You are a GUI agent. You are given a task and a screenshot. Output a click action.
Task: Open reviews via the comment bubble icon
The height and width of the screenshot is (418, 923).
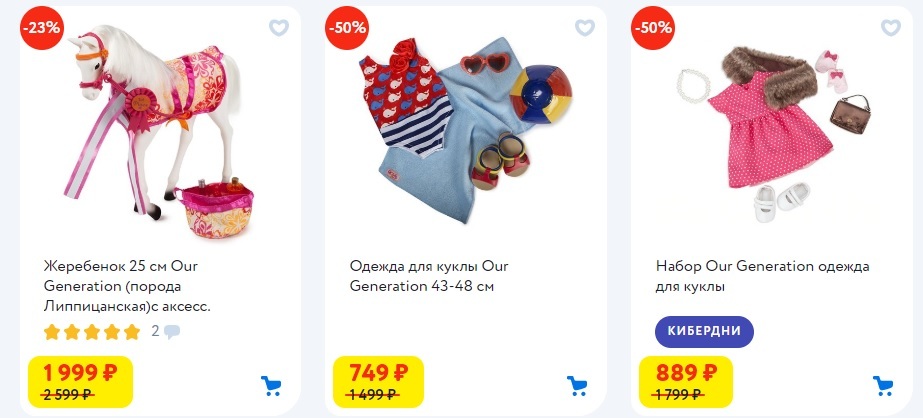point(172,332)
